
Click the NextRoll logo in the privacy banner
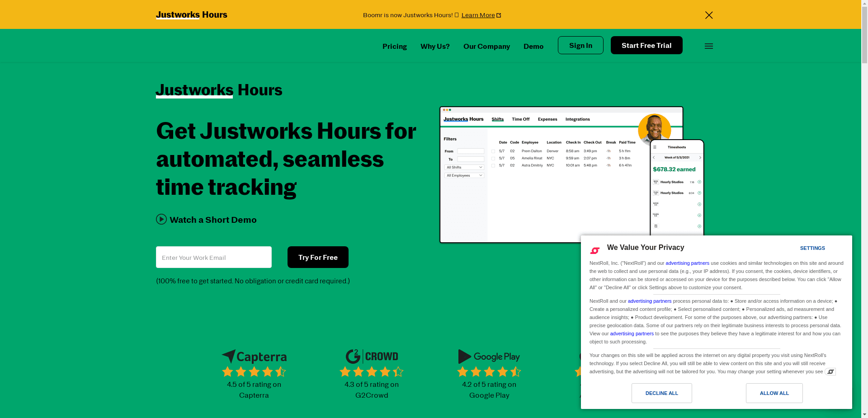(x=595, y=250)
